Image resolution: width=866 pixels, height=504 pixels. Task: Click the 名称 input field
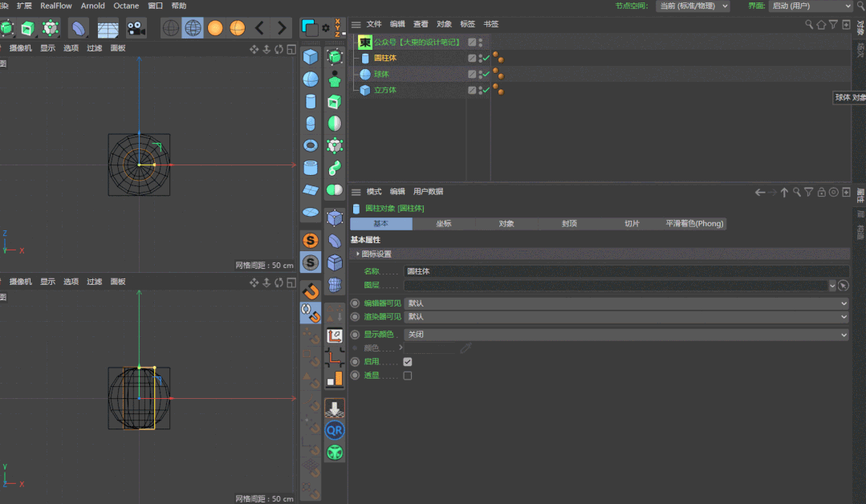click(626, 271)
